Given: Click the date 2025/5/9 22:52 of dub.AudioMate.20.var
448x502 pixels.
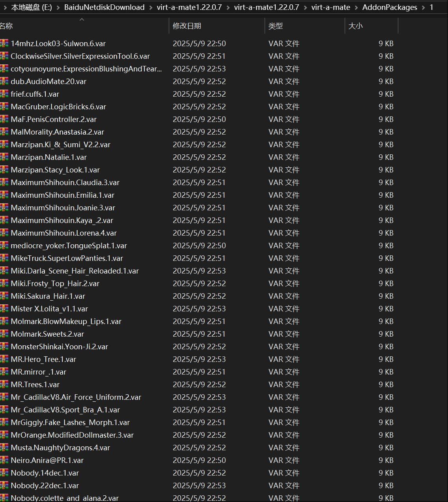Looking at the screenshot, I should tap(199, 81).
